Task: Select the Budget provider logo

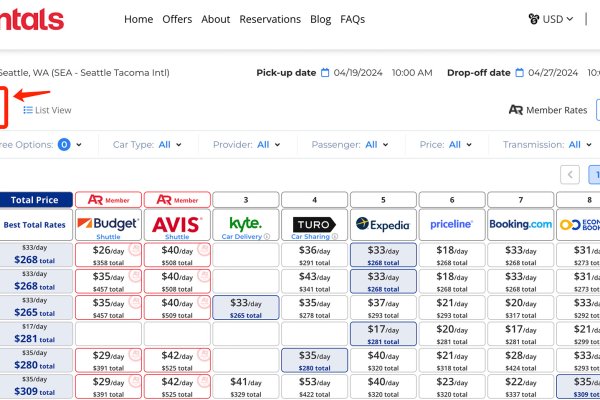Action: click(107, 224)
